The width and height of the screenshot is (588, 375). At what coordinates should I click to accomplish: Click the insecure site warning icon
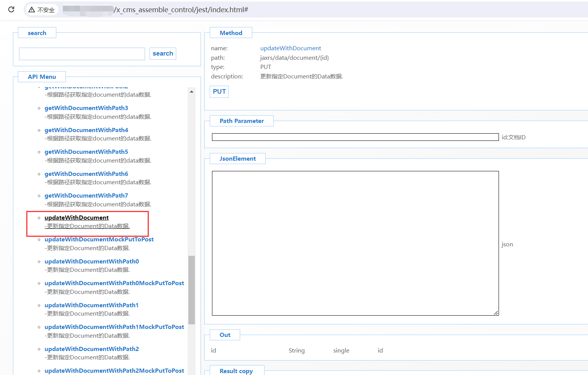(x=32, y=10)
